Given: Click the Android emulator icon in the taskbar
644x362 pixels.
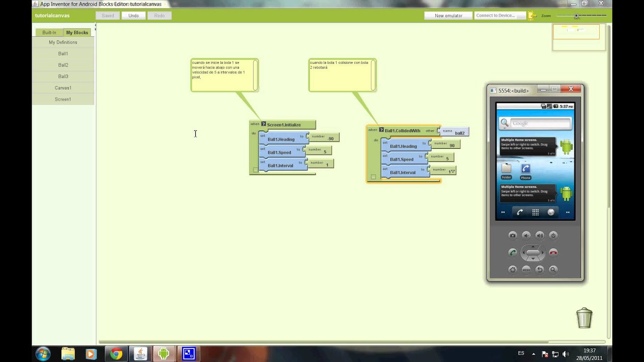Looking at the screenshot, I should (163, 354).
